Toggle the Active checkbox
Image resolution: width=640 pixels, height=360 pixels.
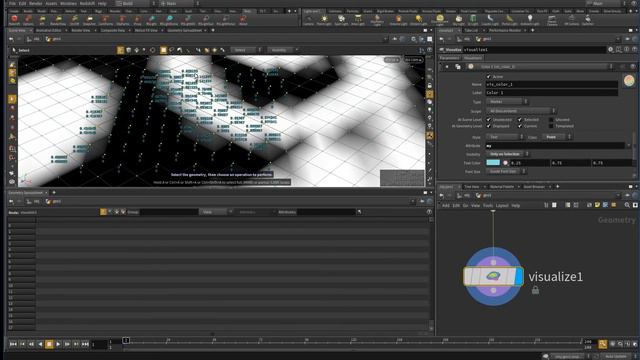click(x=489, y=77)
